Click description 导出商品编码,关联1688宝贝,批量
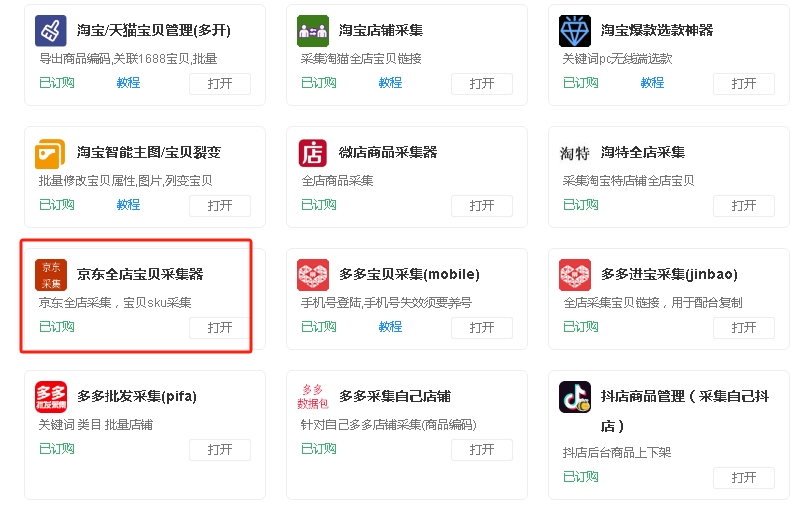The height and width of the screenshot is (505, 810). (x=128, y=59)
